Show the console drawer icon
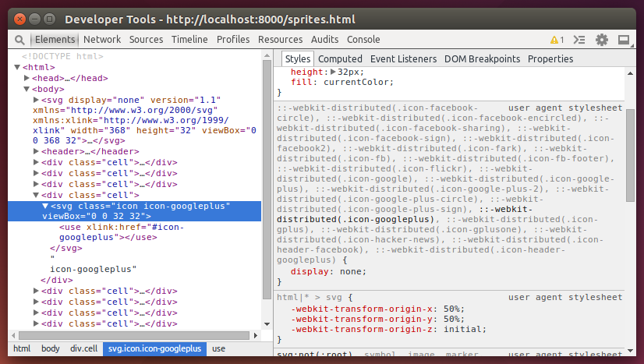 [579, 40]
